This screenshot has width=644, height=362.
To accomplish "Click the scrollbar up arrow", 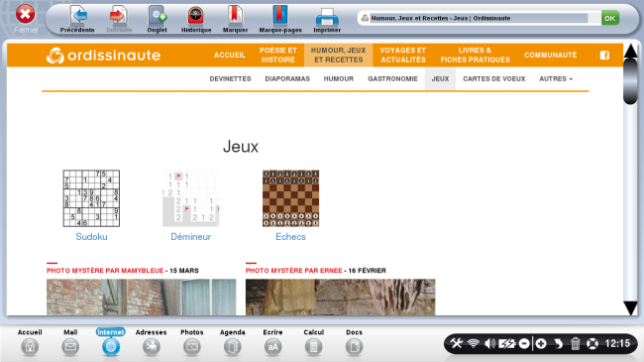I will click(630, 52).
